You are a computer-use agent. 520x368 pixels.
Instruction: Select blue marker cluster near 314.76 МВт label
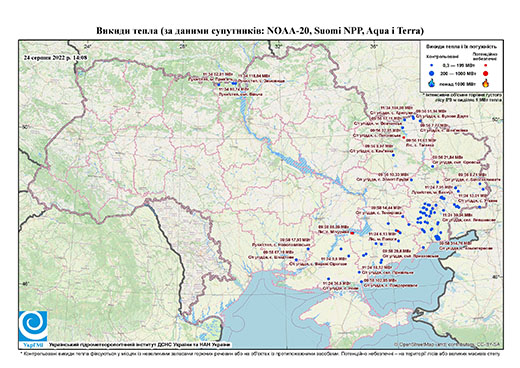438,237
